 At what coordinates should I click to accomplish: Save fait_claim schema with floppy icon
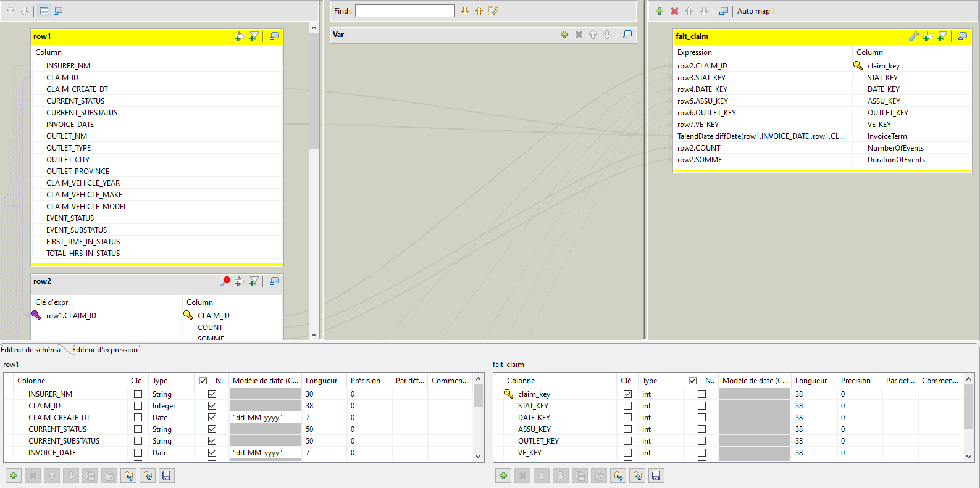(x=656, y=476)
